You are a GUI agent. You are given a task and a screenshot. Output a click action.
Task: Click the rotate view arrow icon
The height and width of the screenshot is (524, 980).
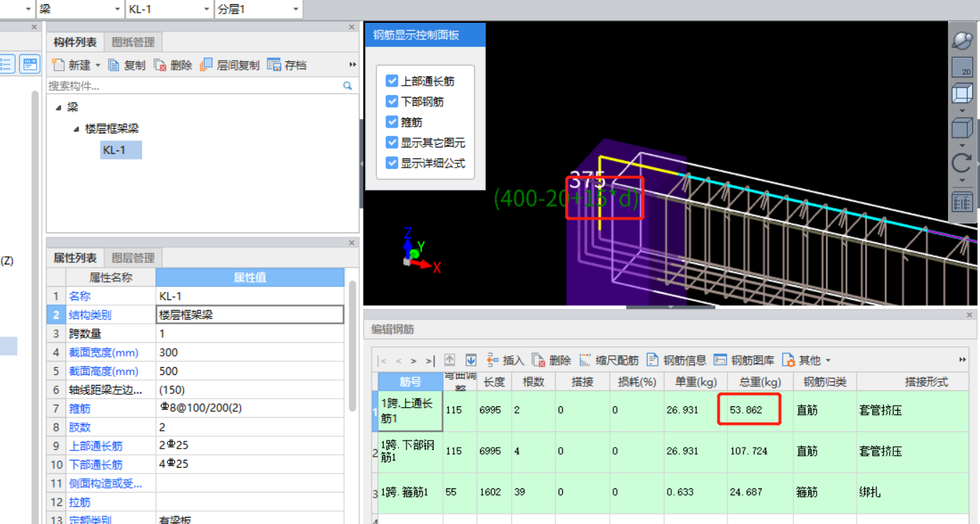(x=962, y=163)
